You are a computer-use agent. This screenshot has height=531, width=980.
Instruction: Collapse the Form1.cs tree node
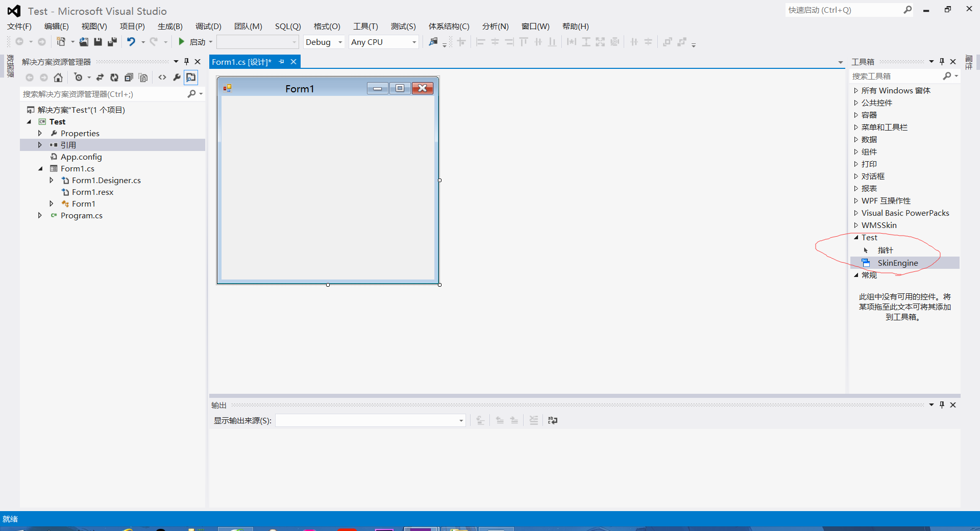[x=40, y=168]
